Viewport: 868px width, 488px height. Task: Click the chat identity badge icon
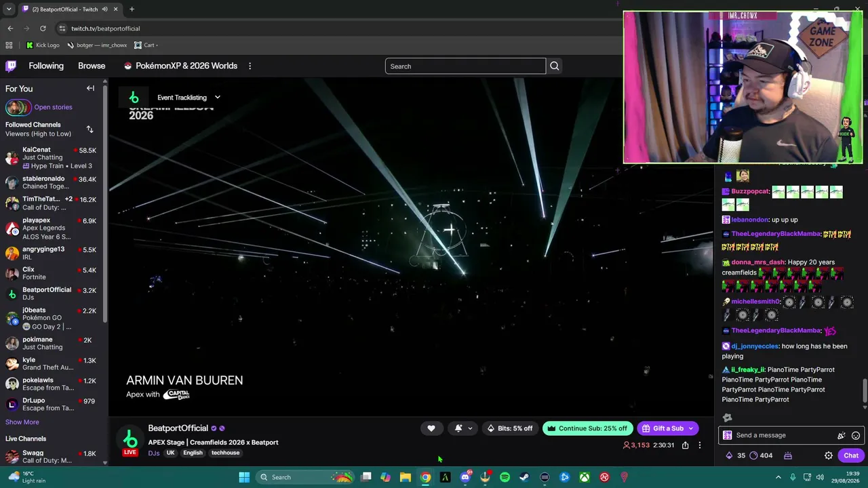pos(728,436)
